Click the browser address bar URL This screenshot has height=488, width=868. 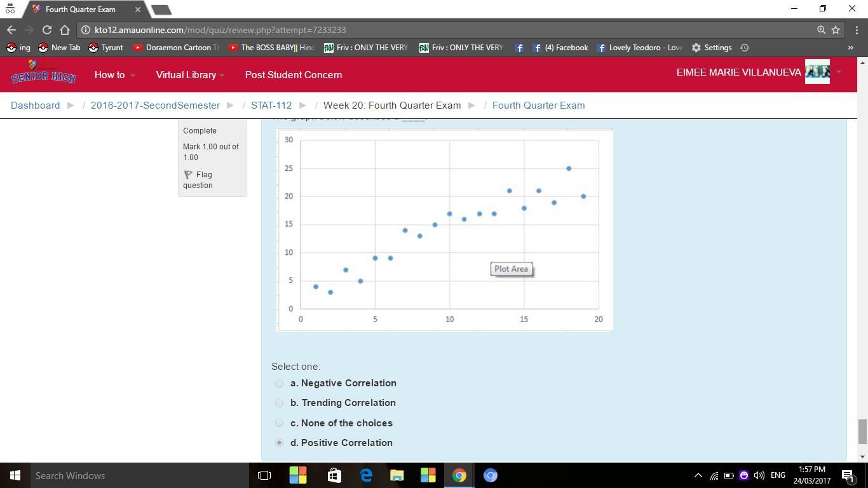220,30
